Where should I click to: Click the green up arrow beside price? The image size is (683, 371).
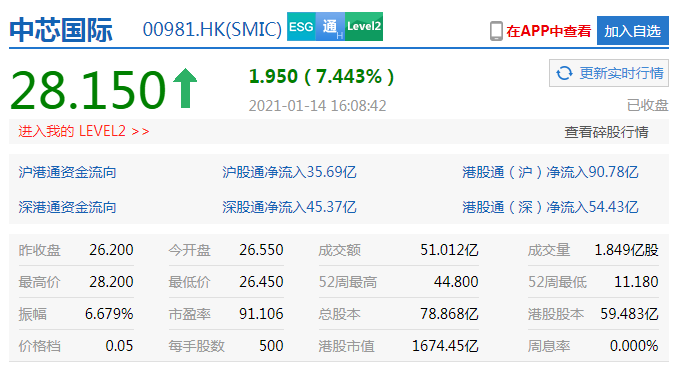pos(185,88)
